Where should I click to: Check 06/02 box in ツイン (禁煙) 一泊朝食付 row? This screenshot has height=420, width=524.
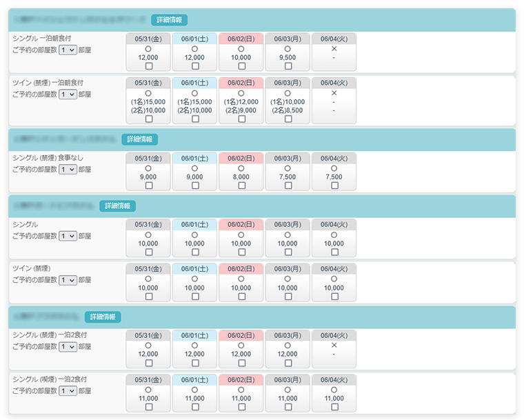pos(241,119)
